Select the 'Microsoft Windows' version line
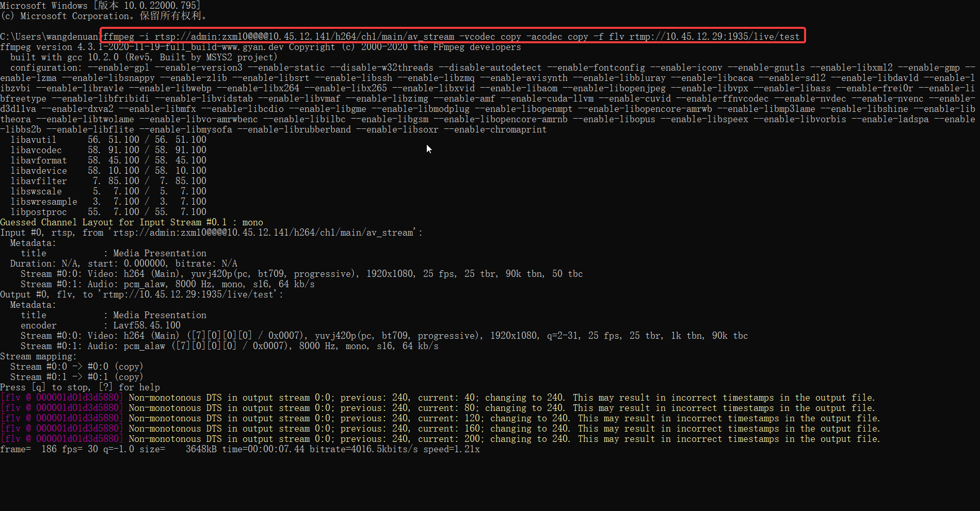 (101, 6)
